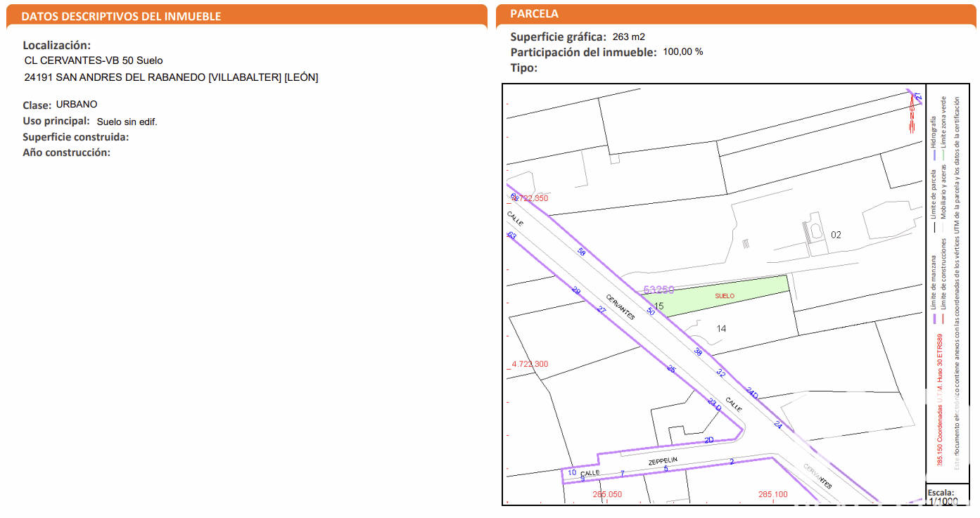Select address text 'CL CERVANTES-VB 50 Suelo'

pos(94,60)
